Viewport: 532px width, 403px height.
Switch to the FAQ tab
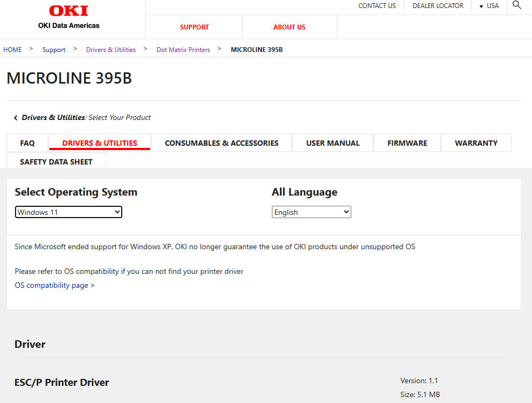[27, 143]
